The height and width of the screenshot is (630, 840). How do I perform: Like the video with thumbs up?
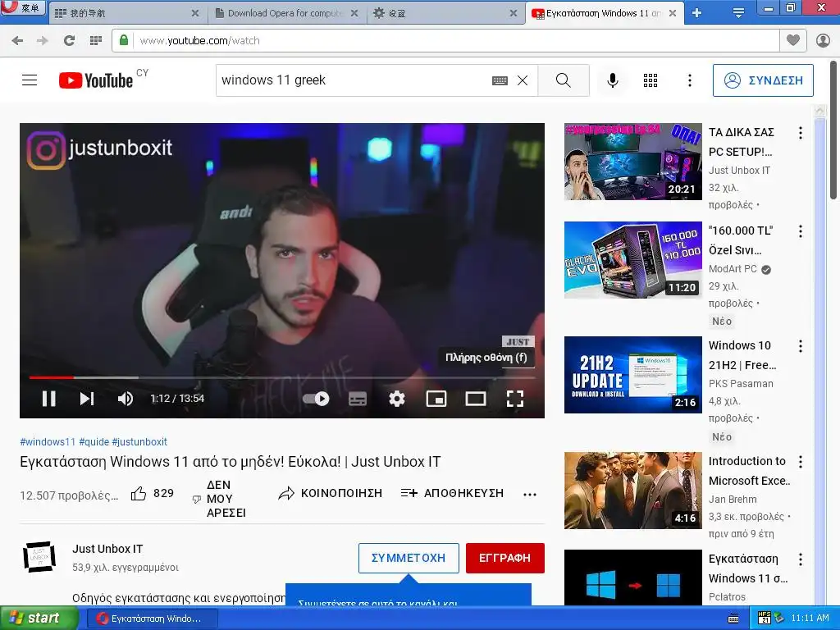[139, 493]
